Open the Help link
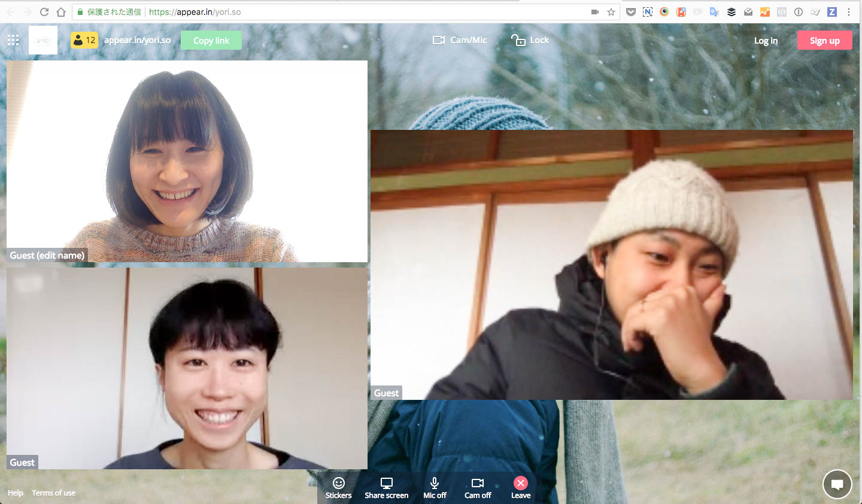Viewport: 862px width, 504px height. (16, 493)
